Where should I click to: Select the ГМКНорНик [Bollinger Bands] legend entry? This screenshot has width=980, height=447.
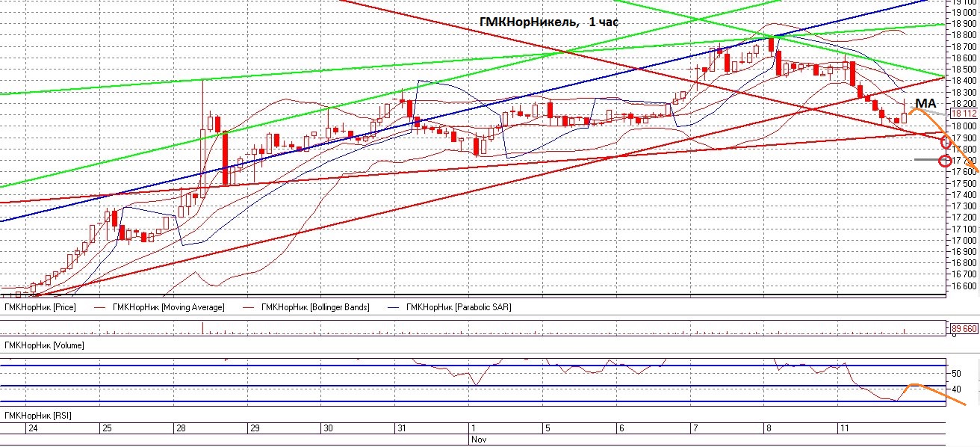(x=314, y=307)
